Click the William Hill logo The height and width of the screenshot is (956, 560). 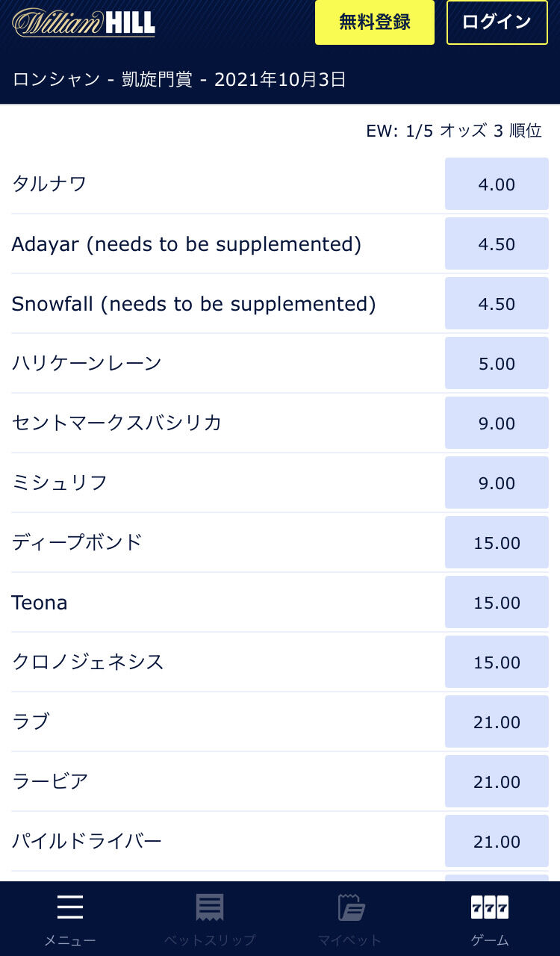(84, 22)
